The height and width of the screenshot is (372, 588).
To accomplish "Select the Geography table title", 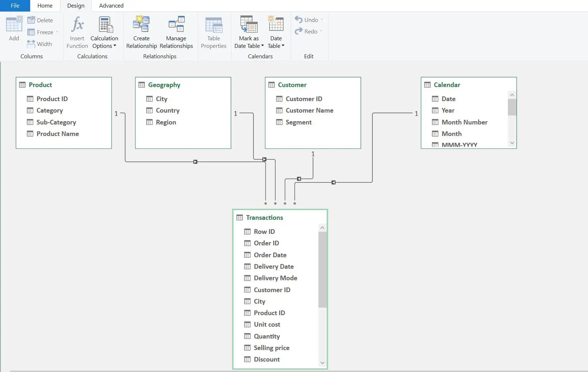I will (164, 85).
